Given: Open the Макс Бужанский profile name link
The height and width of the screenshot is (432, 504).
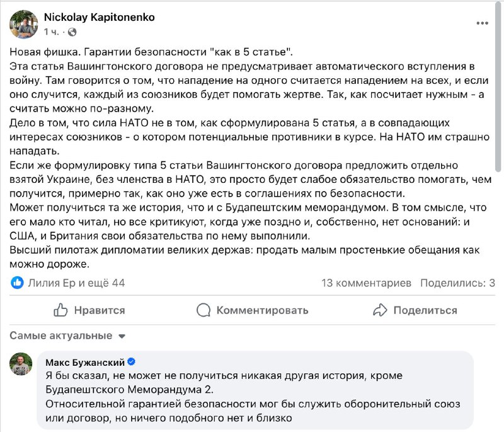Looking at the screenshot, I should tap(85, 362).
